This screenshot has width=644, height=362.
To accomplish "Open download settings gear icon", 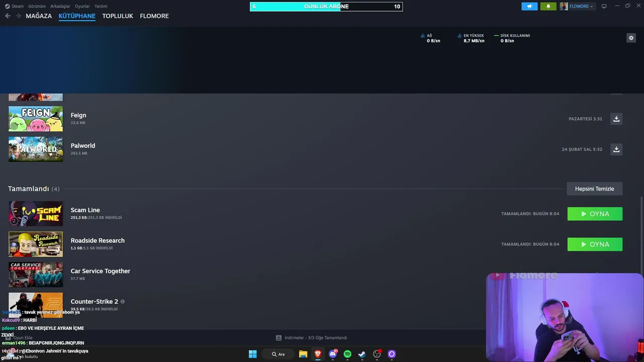I will [631, 38].
